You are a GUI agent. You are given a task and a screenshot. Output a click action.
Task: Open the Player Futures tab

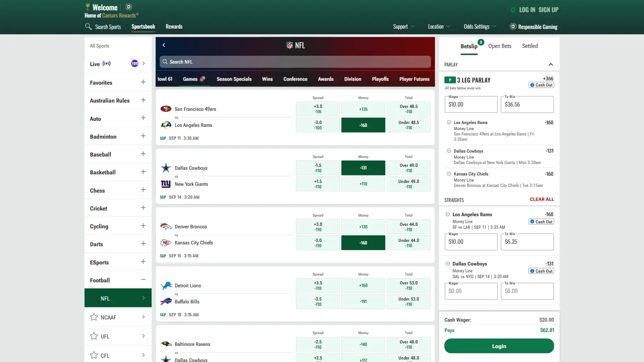click(x=414, y=79)
